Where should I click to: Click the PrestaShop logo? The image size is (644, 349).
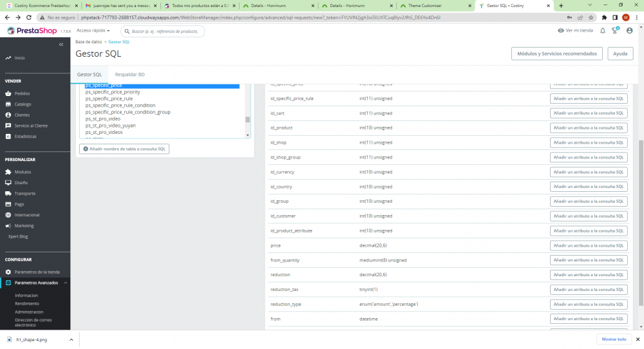coord(32,31)
